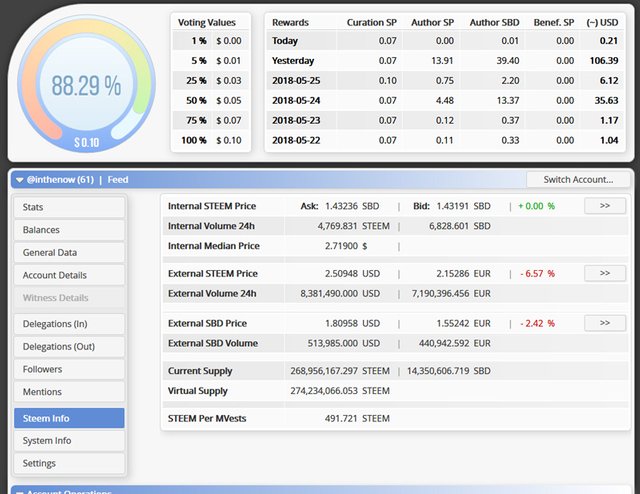Click the 2018-05-23 rewards row
This screenshot has width=640, height=494.
(x=445, y=120)
